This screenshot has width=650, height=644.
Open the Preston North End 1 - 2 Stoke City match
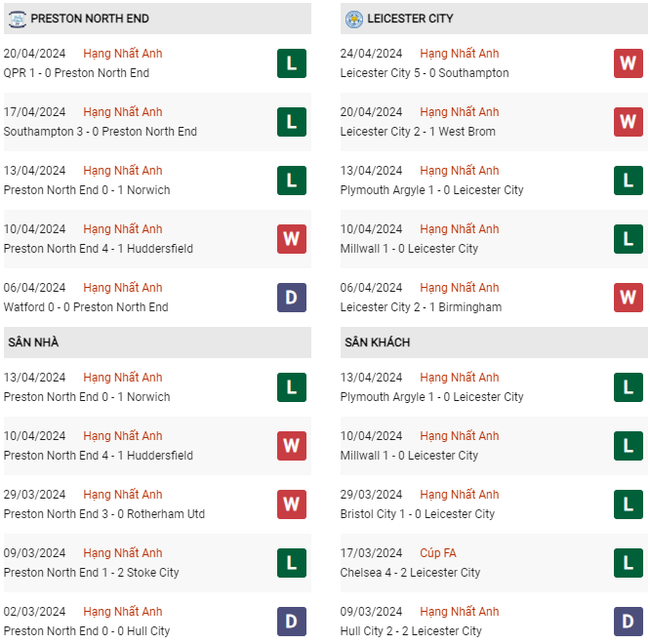pyautogui.click(x=92, y=573)
